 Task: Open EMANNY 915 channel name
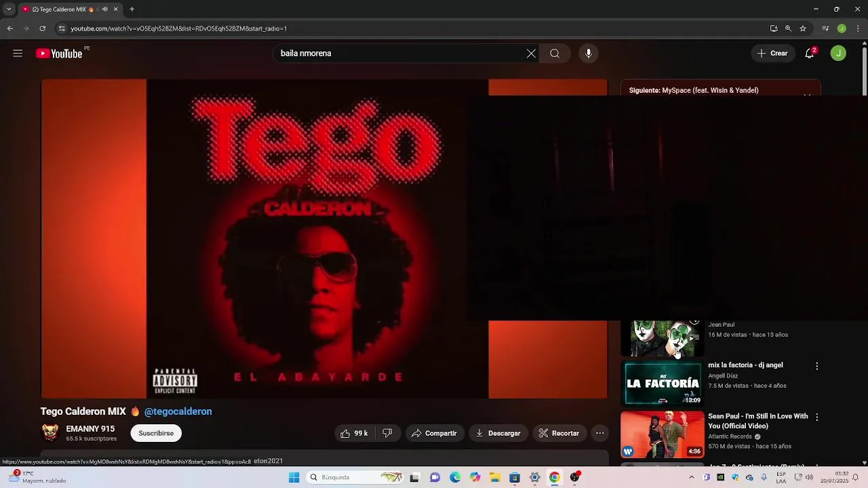click(x=90, y=429)
